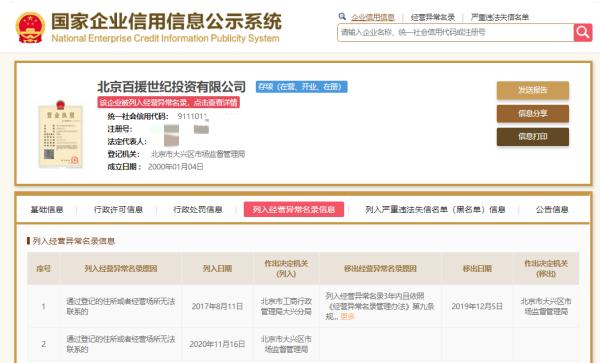Click row 2 authority cell 北京市大兴区市场监督管理局
Image resolution: width=600 pixels, height=363 pixels.
(x=286, y=344)
